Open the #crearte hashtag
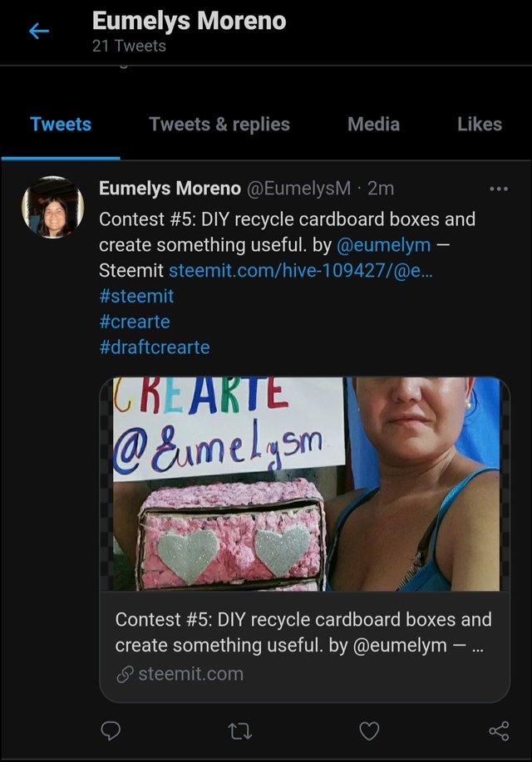The height and width of the screenshot is (762, 532). pyautogui.click(x=135, y=322)
